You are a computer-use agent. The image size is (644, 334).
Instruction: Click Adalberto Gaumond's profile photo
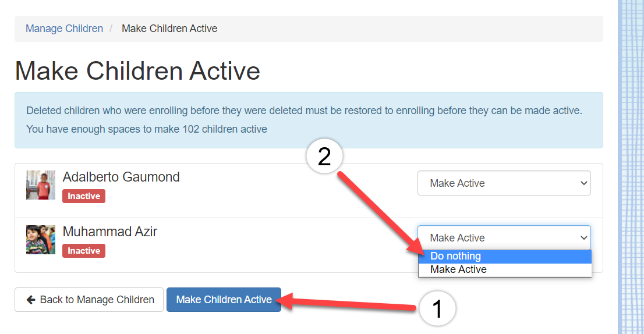click(41, 185)
